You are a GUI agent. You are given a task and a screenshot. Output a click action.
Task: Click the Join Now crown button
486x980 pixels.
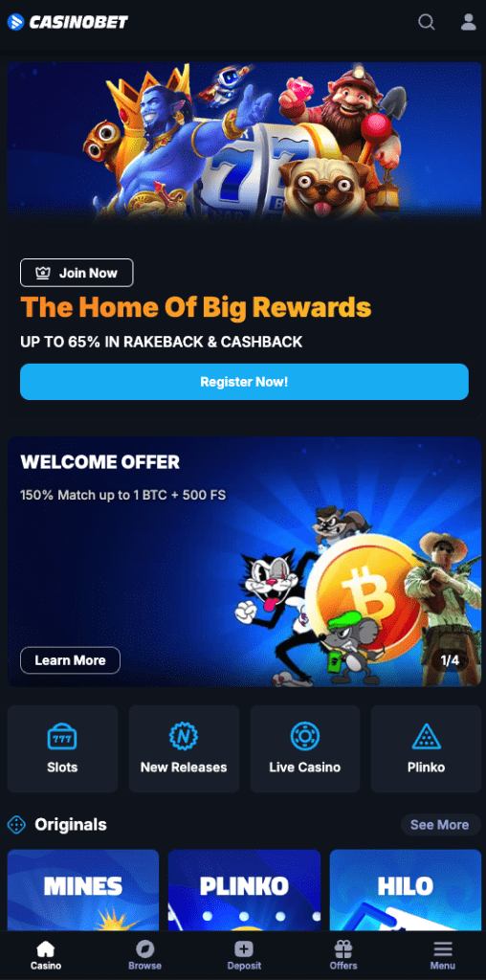pos(77,273)
